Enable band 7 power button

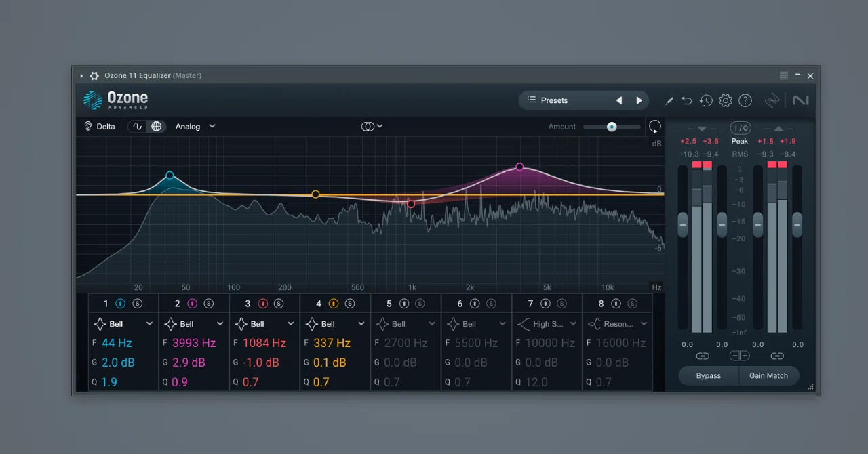(545, 304)
